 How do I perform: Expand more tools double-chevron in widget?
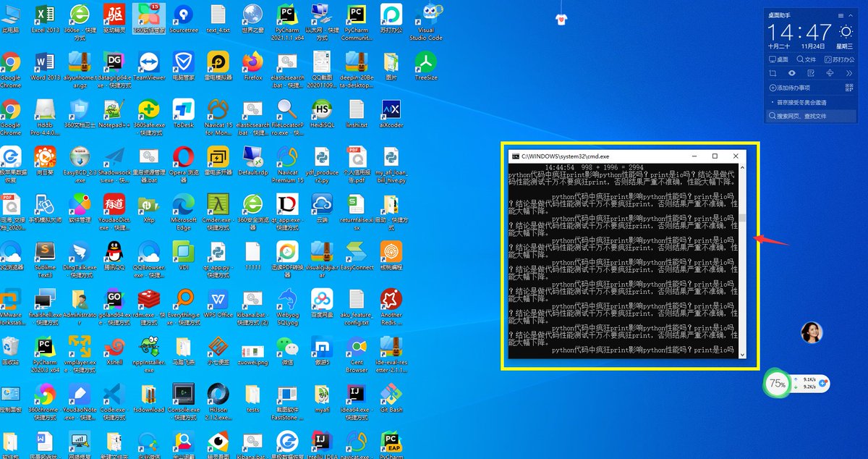(848, 73)
